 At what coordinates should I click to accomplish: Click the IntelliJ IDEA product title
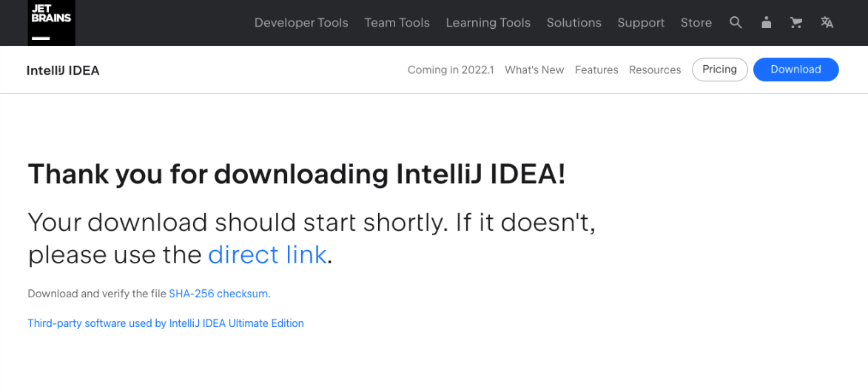pyautogui.click(x=63, y=70)
